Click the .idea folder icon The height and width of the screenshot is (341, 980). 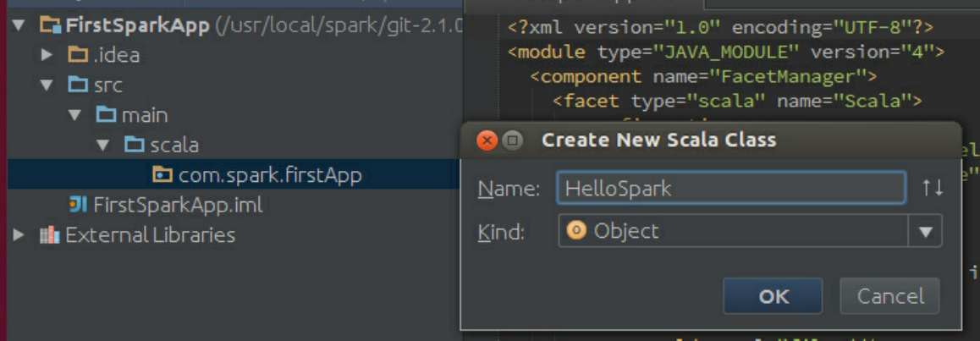[x=78, y=56]
